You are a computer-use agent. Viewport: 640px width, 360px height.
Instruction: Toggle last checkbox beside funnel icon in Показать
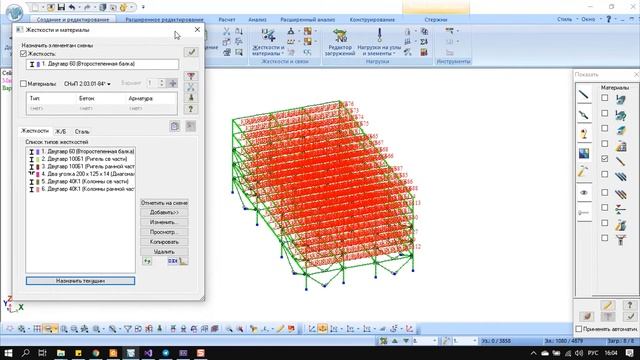[x=604, y=238]
